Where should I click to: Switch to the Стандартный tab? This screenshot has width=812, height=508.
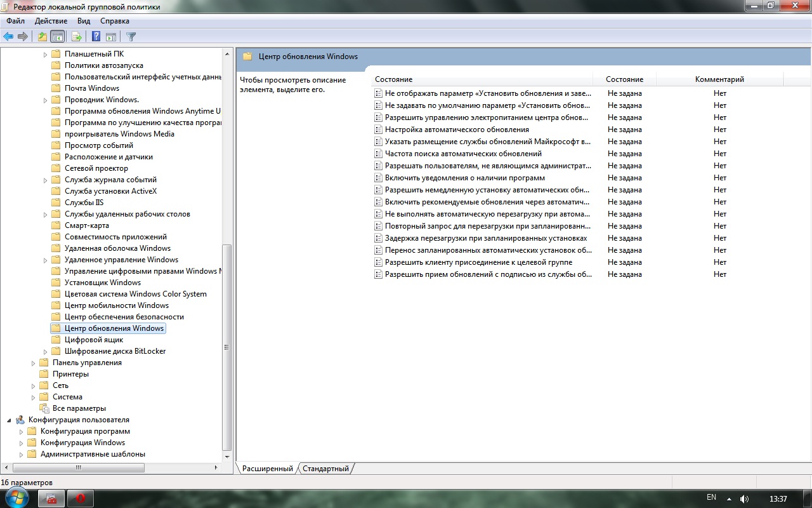coord(325,469)
